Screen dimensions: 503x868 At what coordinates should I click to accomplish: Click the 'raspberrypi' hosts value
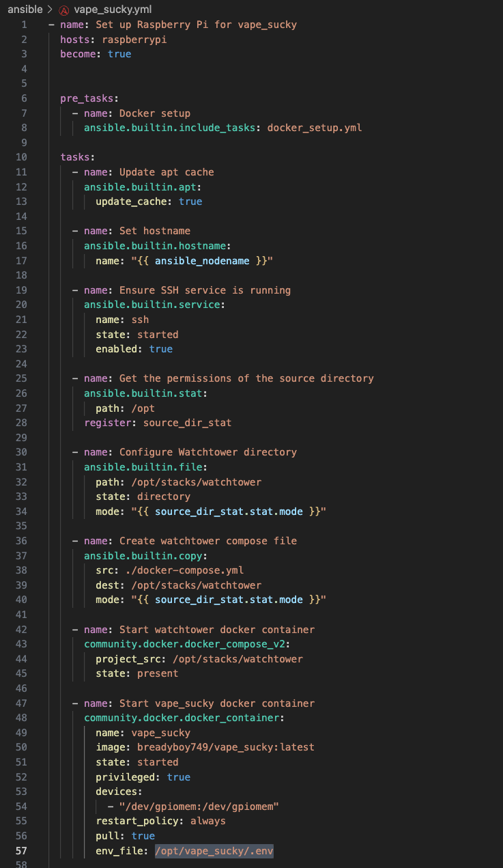pos(134,40)
